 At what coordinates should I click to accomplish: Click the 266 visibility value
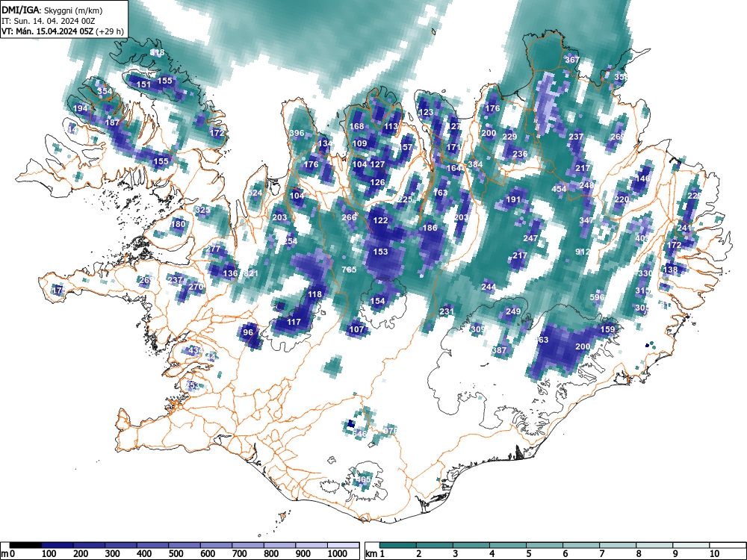pyautogui.click(x=349, y=217)
